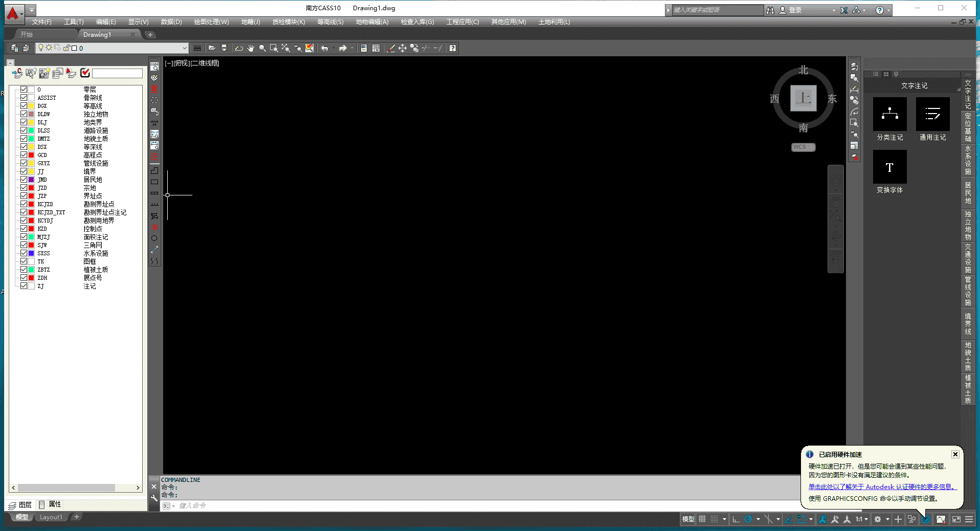The height and width of the screenshot is (531, 980).
Task: Toggle the JMD layer checkbox off
Action: 24,180
